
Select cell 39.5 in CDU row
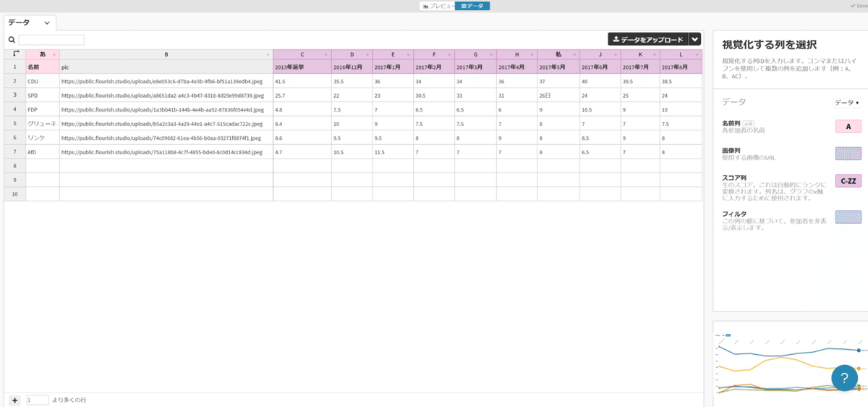[639, 81]
